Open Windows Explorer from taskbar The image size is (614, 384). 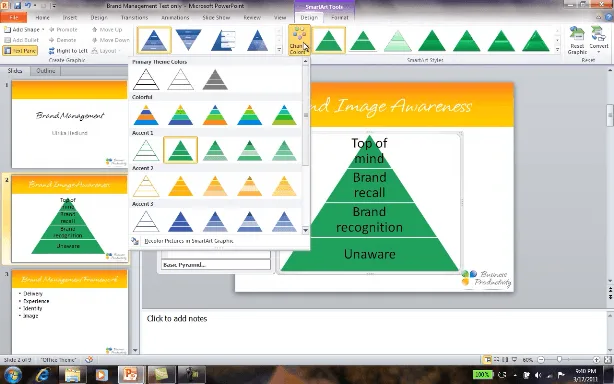point(72,375)
